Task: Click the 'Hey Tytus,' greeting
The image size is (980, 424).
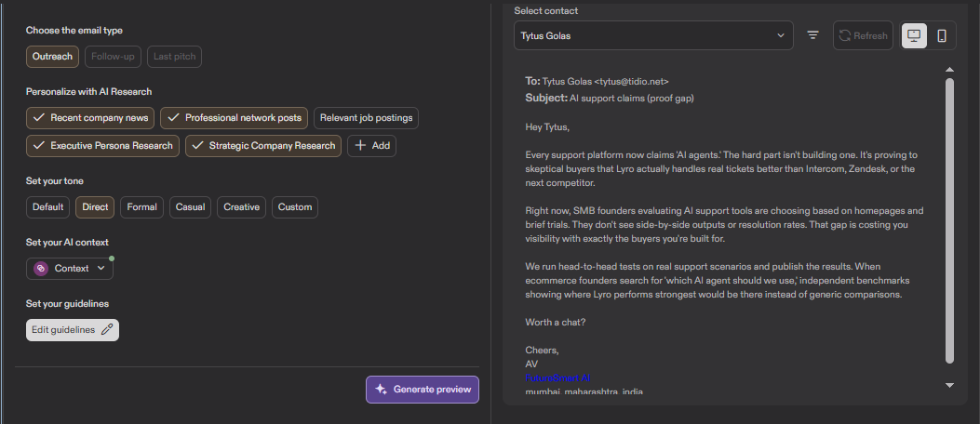Action: point(547,126)
